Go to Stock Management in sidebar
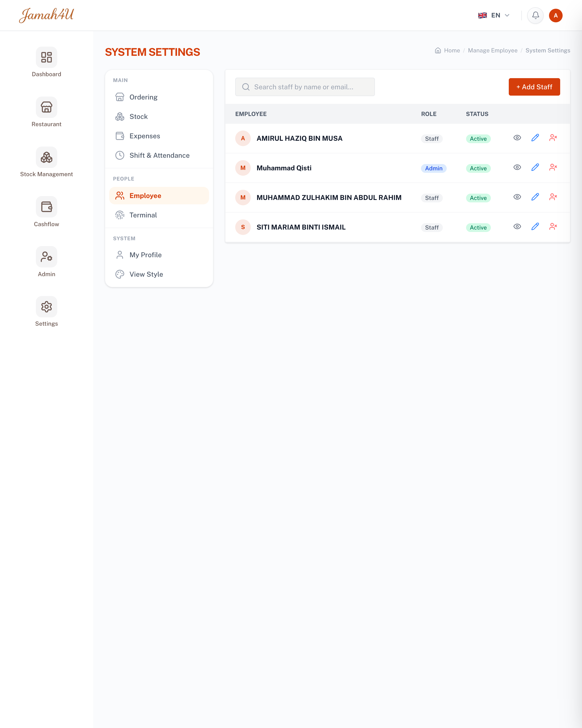This screenshot has width=582, height=728. [x=47, y=157]
